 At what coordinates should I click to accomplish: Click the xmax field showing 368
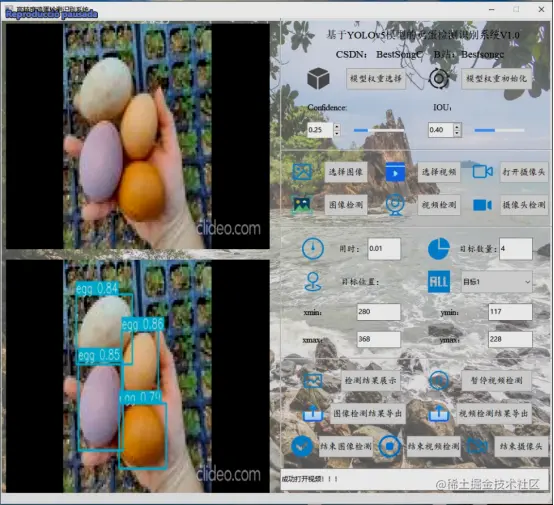click(x=378, y=339)
